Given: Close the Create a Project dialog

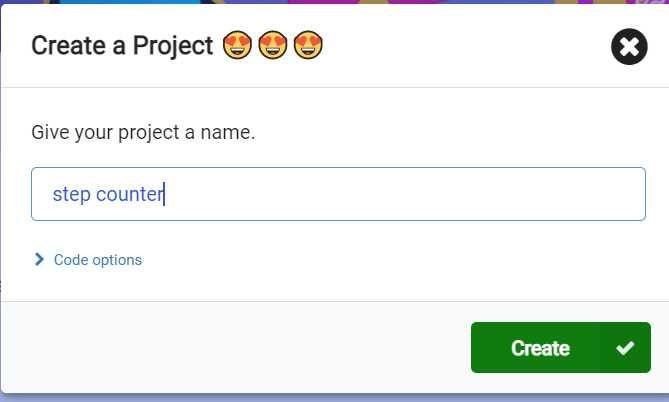Looking at the screenshot, I should click(x=629, y=46).
